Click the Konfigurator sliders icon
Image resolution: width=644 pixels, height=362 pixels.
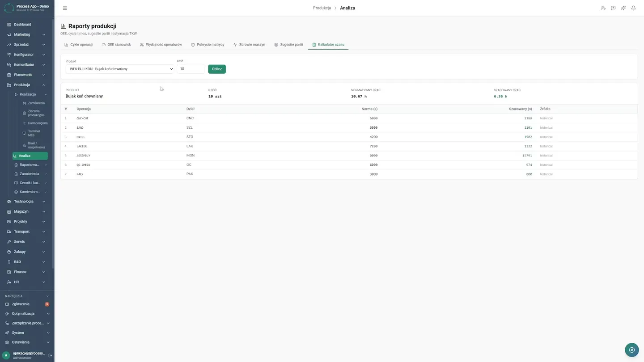9,55
